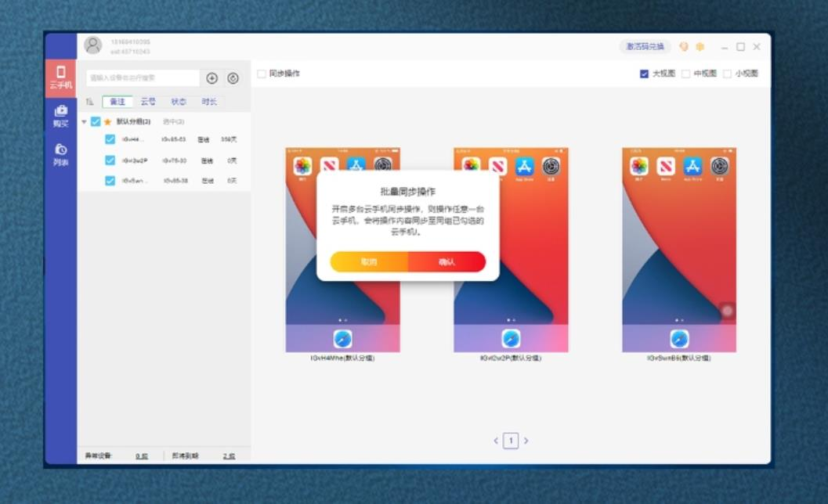Click the orange lightbulb icon in title bar
828x504 pixels.
684,46
